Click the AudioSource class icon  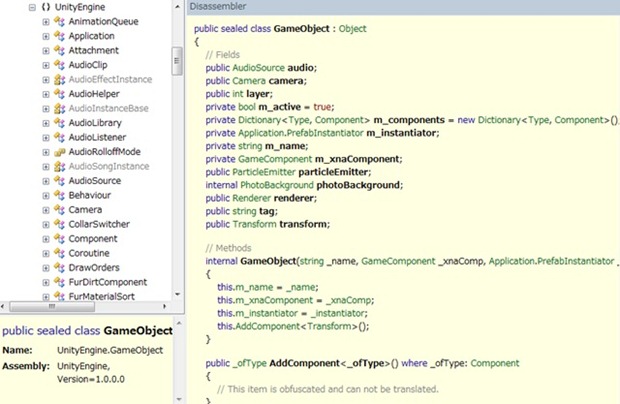point(59,181)
